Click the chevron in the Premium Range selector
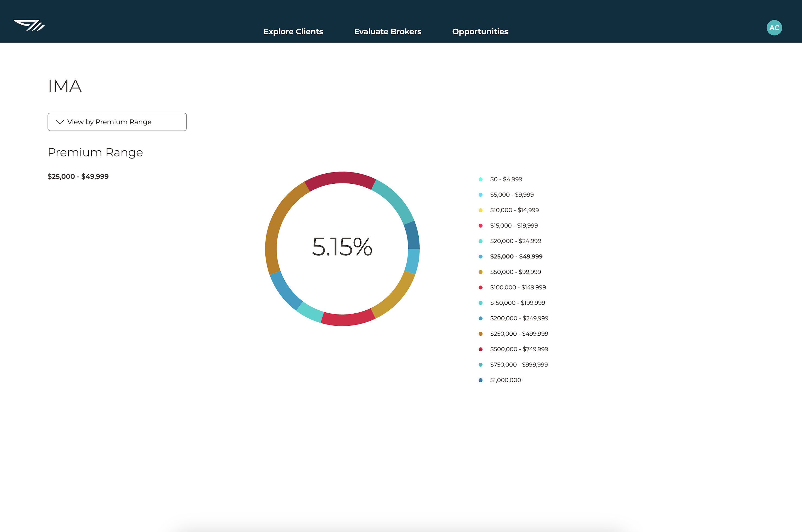 click(60, 122)
